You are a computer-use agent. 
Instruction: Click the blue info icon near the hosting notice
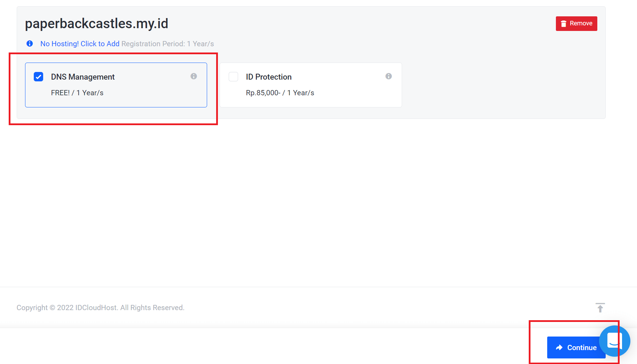click(x=30, y=43)
